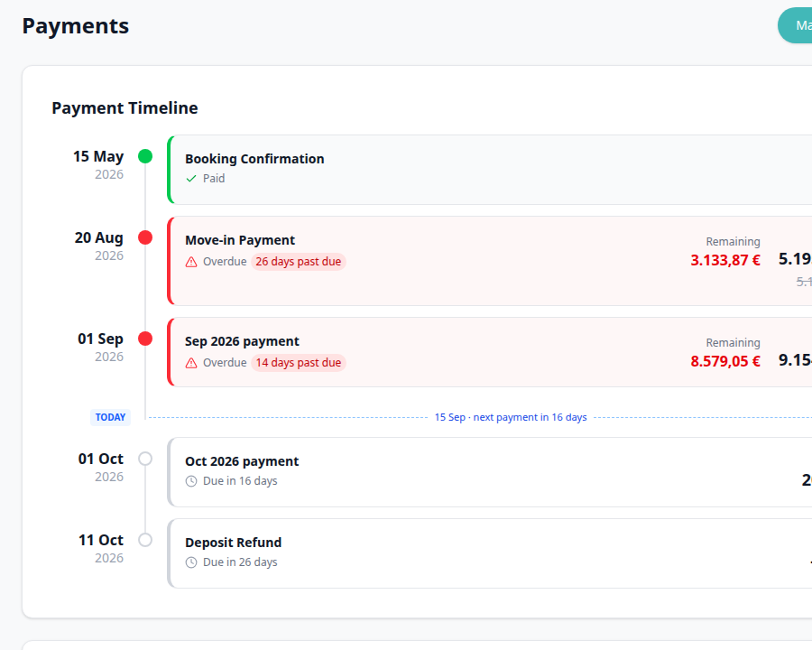Viewport: 812px width, 650px height.
Task: Click the '01 Sep' date label
Action: (100, 339)
